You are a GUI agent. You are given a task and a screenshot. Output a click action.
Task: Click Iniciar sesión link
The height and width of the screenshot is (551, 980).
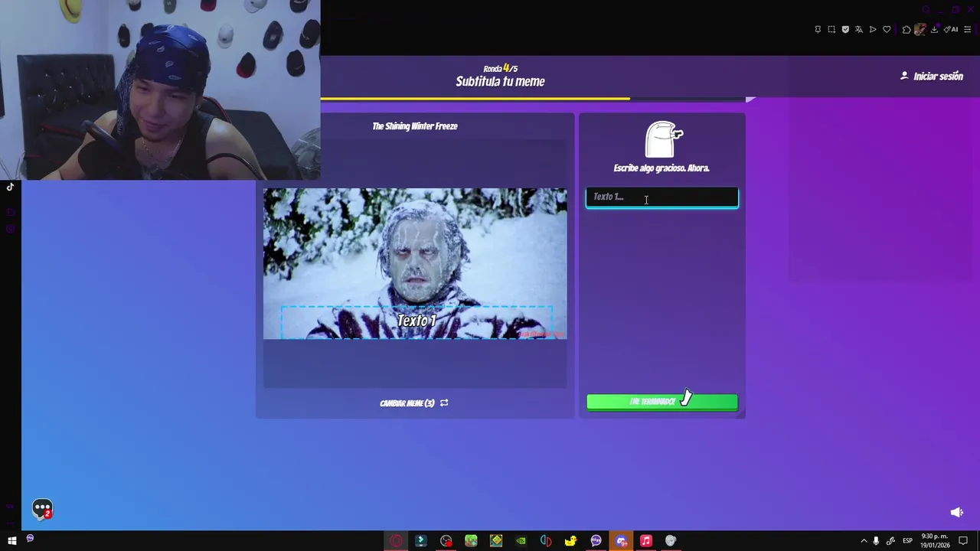tap(932, 76)
